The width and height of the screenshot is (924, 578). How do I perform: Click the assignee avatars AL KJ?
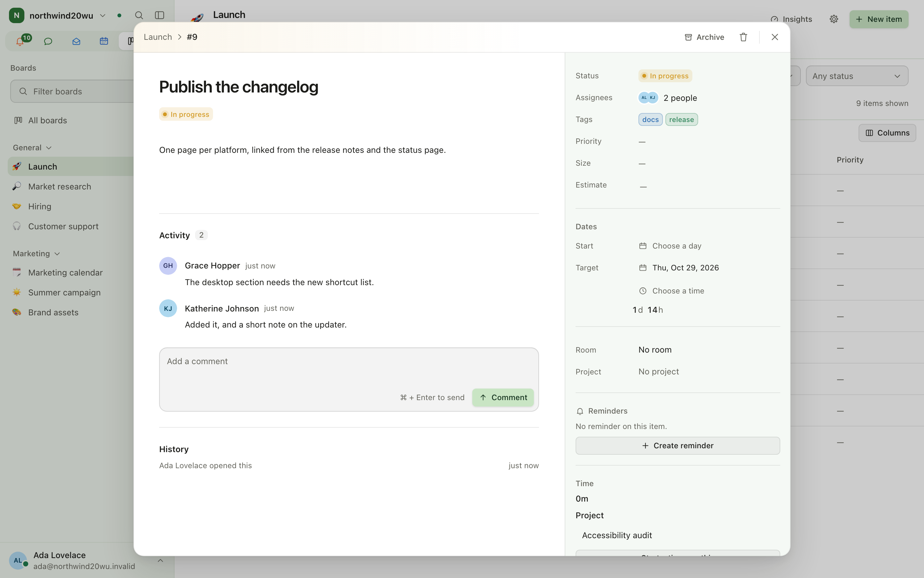pos(648,98)
